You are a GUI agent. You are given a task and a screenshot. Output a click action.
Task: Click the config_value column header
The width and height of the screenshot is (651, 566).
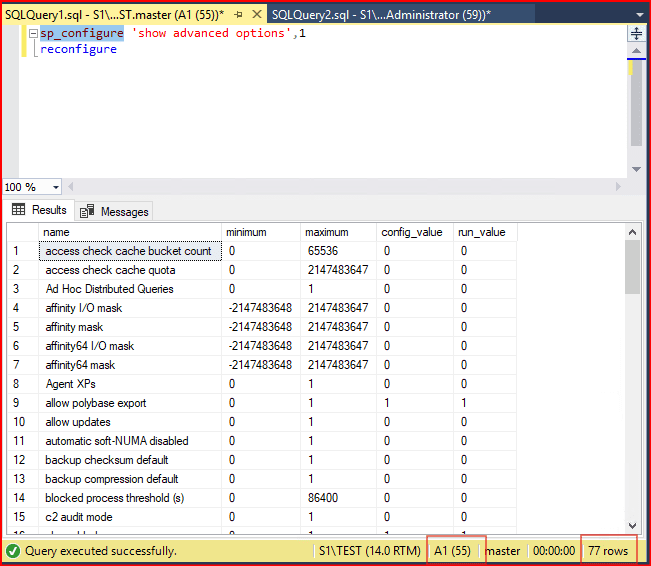[x=411, y=232]
